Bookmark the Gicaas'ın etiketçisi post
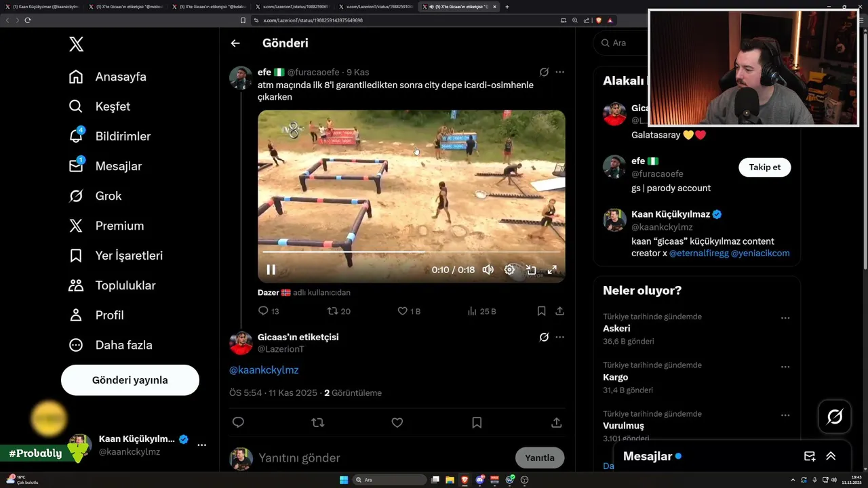868x488 pixels. [477, 422]
